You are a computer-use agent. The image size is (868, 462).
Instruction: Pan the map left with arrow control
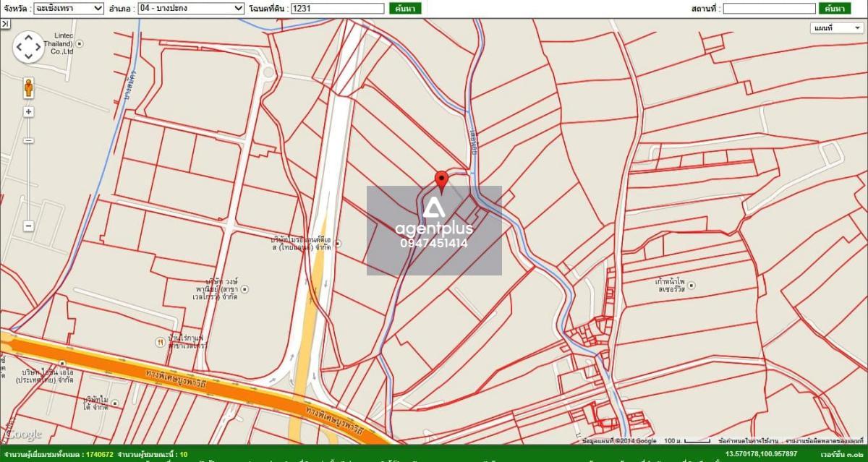18,47
